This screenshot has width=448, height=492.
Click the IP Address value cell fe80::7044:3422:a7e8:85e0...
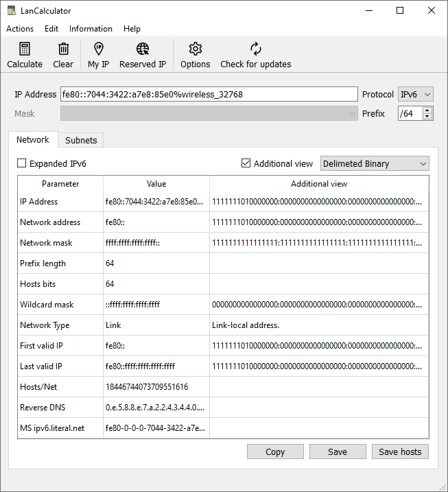tap(156, 202)
